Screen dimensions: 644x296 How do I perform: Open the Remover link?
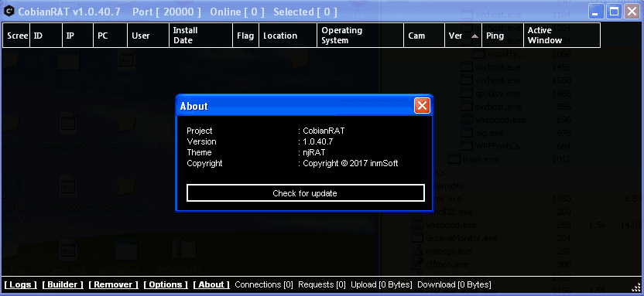coord(113,284)
